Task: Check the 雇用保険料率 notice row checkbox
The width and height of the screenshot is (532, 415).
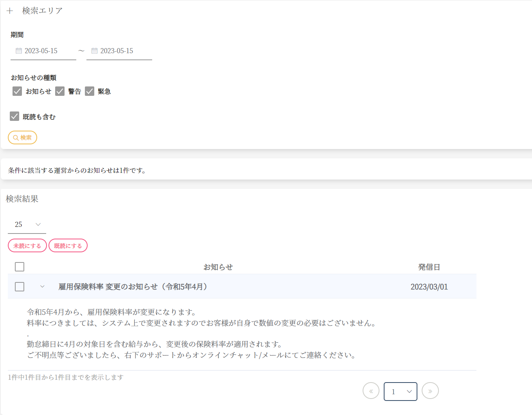Action: pos(20,287)
